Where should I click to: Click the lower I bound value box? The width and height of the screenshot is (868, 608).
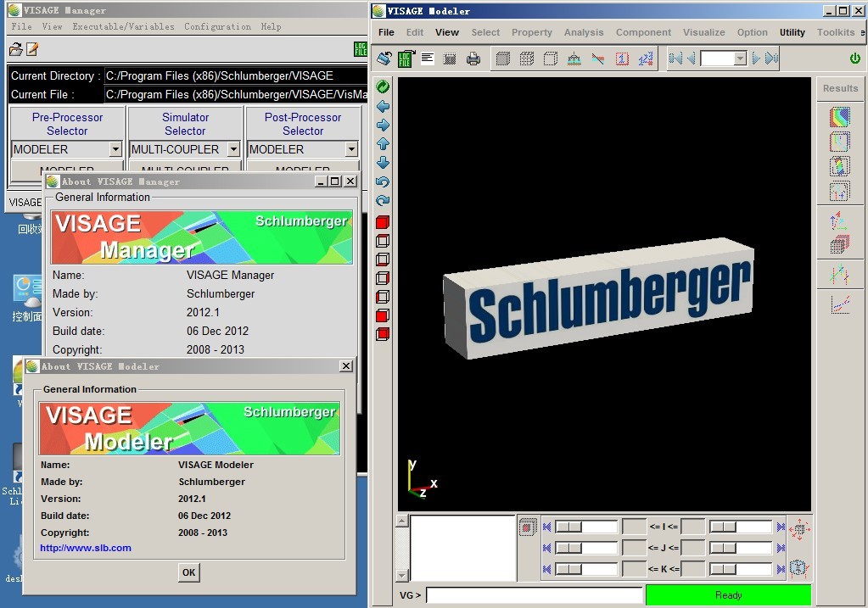[634, 527]
